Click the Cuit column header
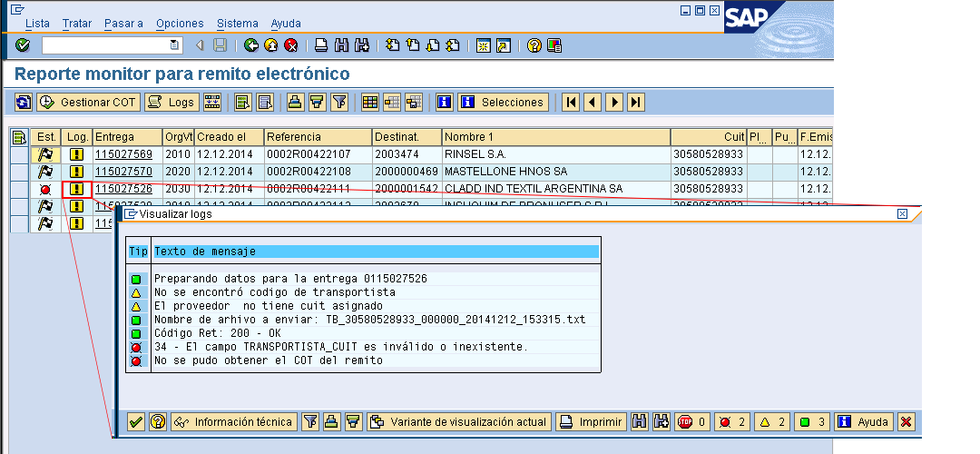This screenshot has width=980, height=454. pos(709,137)
